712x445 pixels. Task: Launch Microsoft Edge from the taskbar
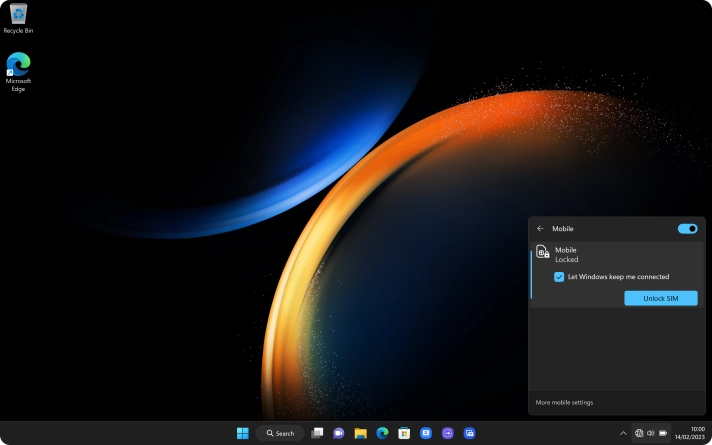click(382, 433)
